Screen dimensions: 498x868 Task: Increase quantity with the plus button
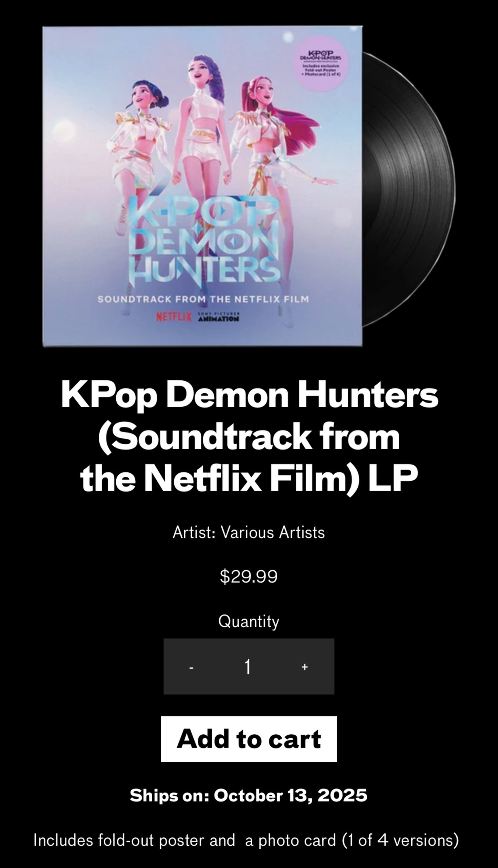coord(305,667)
